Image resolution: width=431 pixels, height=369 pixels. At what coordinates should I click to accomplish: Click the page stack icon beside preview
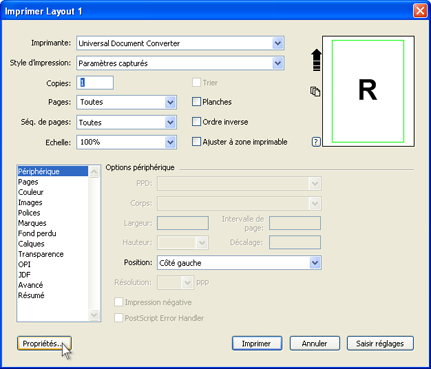tap(315, 91)
